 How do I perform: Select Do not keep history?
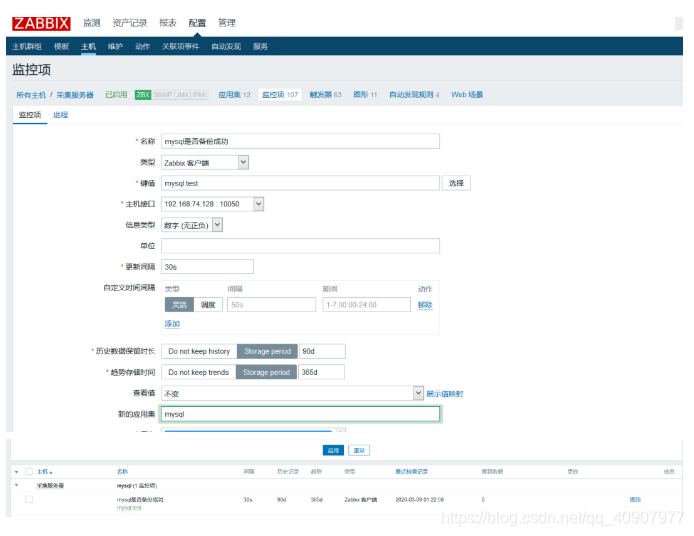199,351
